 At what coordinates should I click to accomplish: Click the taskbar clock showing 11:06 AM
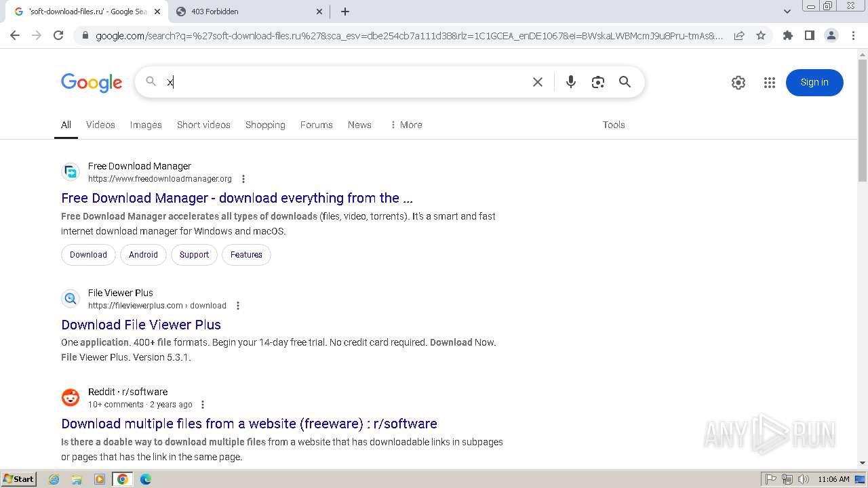click(x=833, y=479)
